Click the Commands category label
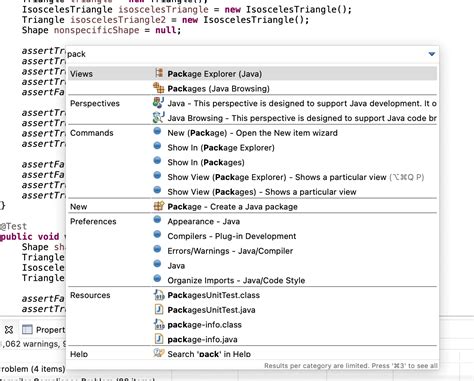 pyautogui.click(x=92, y=133)
